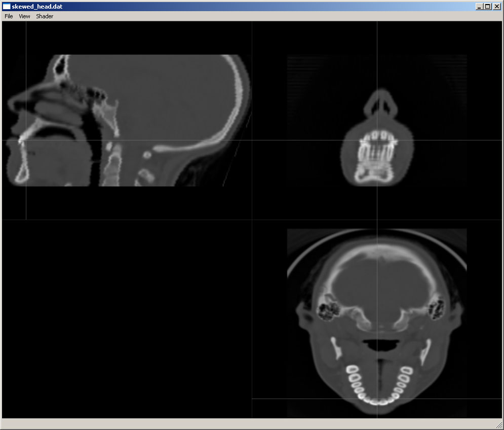Open the Shader menu
Viewport: 504px width, 430px height.
click(x=45, y=16)
